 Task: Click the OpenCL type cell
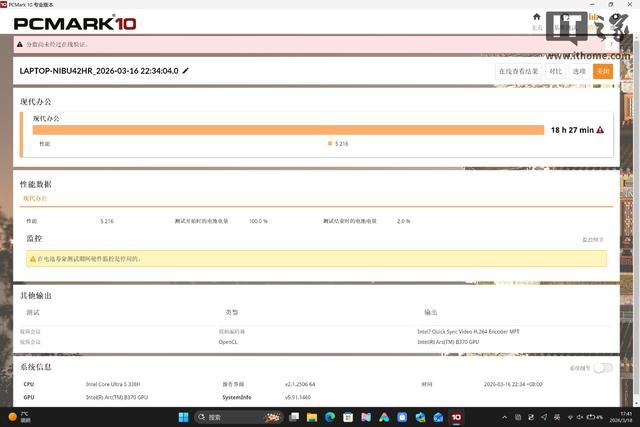tap(228, 342)
